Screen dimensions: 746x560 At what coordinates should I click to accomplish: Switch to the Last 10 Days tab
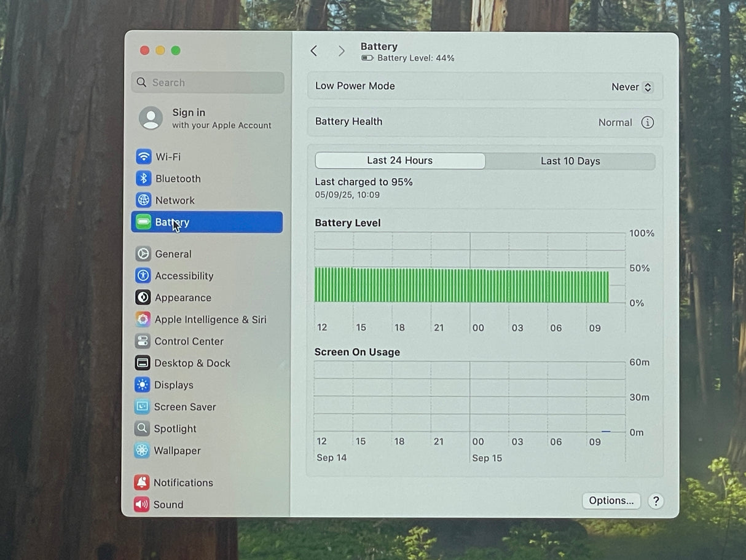[x=570, y=160]
